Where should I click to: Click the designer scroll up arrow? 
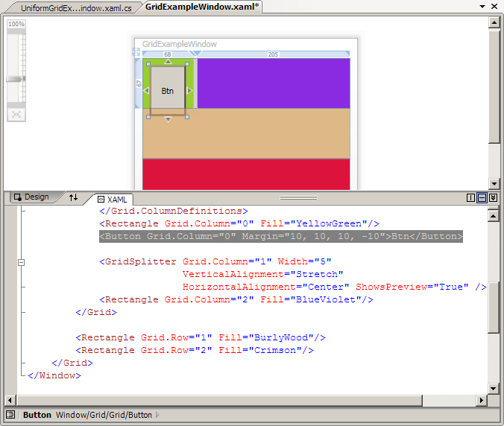pyautogui.click(x=494, y=22)
